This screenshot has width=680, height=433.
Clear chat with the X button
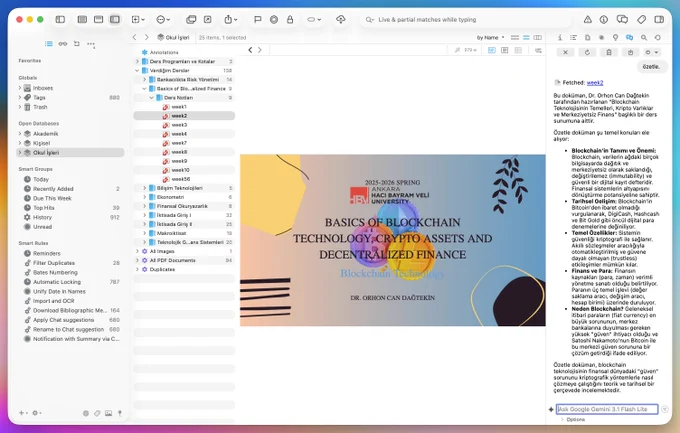(x=566, y=52)
